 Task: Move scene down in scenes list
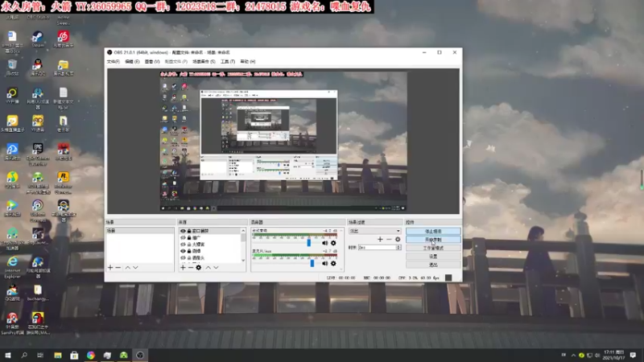(135, 268)
